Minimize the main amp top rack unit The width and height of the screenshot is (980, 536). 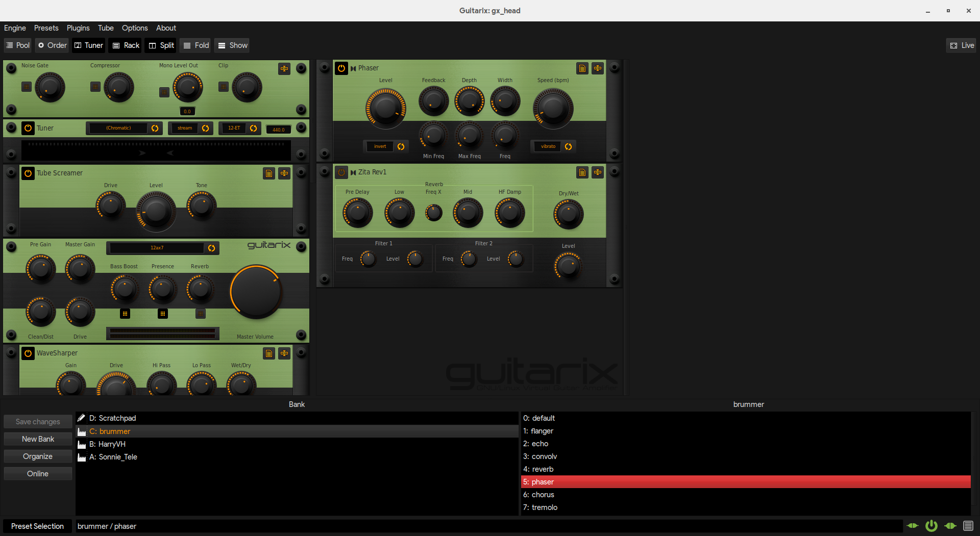coord(284,69)
